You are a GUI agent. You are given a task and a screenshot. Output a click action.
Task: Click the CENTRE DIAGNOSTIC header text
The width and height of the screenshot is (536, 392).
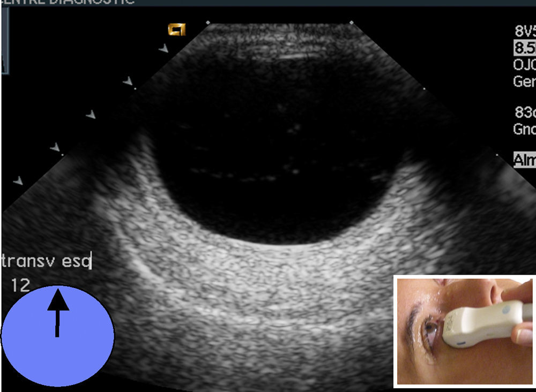tap(67, 2)
